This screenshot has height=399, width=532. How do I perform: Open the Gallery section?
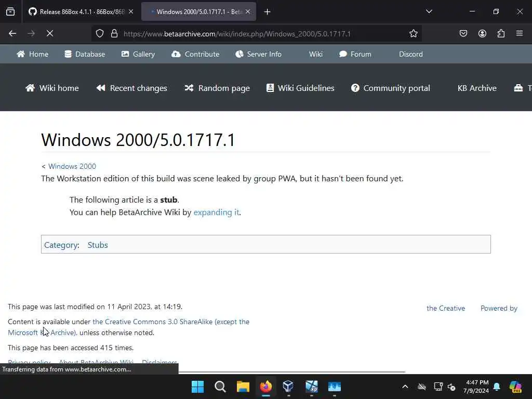[x=138, y=54]
